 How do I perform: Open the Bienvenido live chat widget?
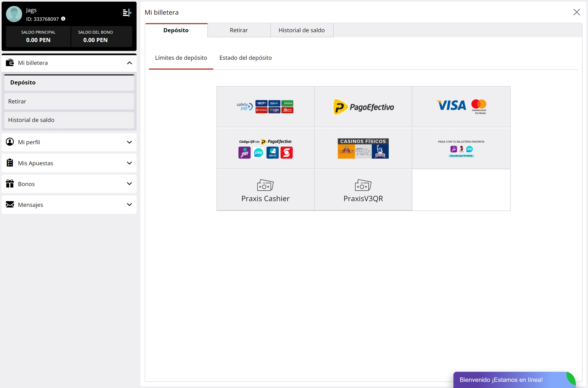click(x=514, y=380)
